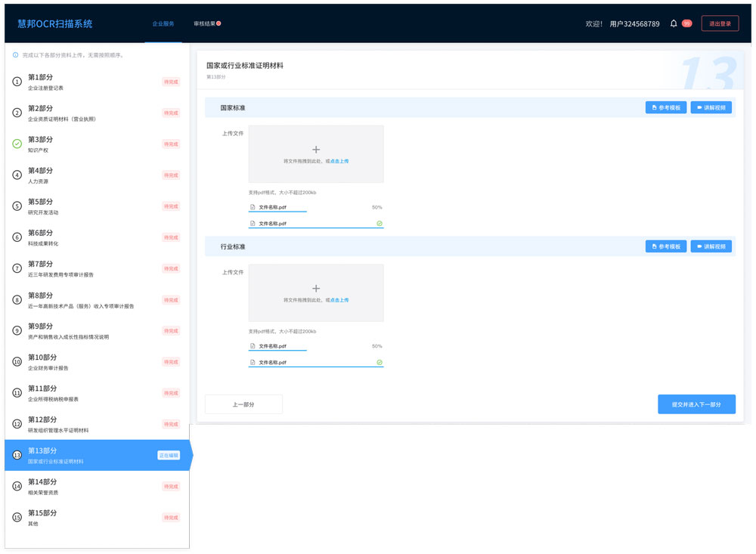Click file icon of 50% file under 行业标准

[x=253, y=345]
